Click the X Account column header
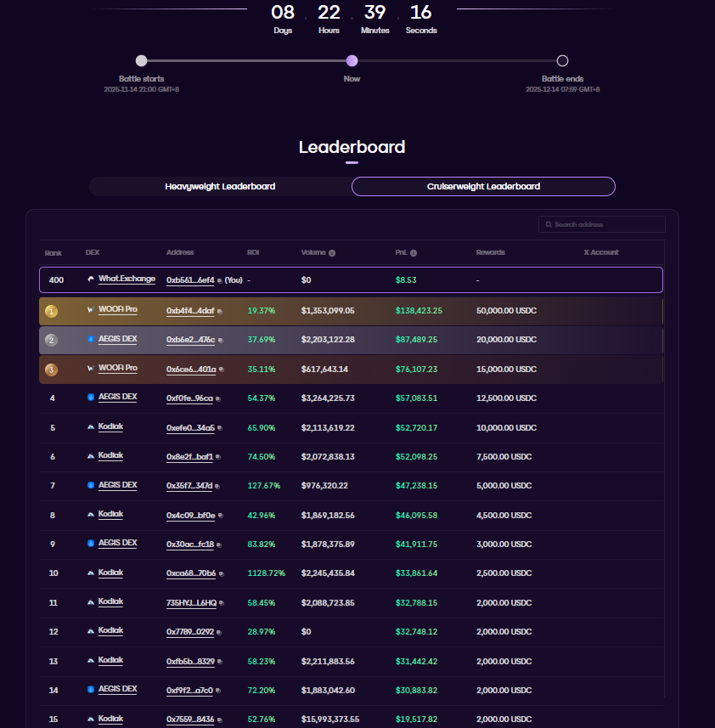 pos(601,252)
